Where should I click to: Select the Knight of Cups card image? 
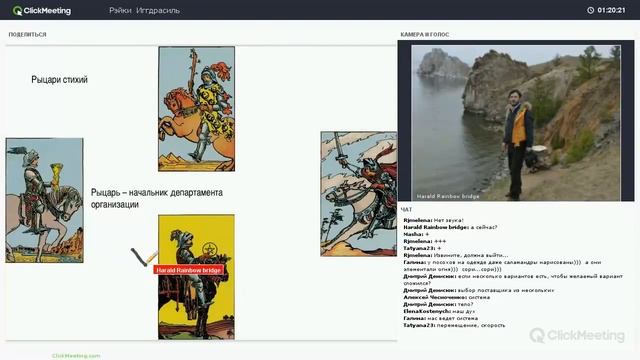click(x=44, y=200)
